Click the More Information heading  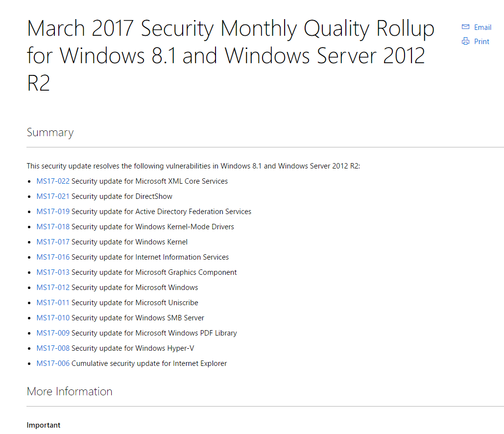click(x=70, y=391)
